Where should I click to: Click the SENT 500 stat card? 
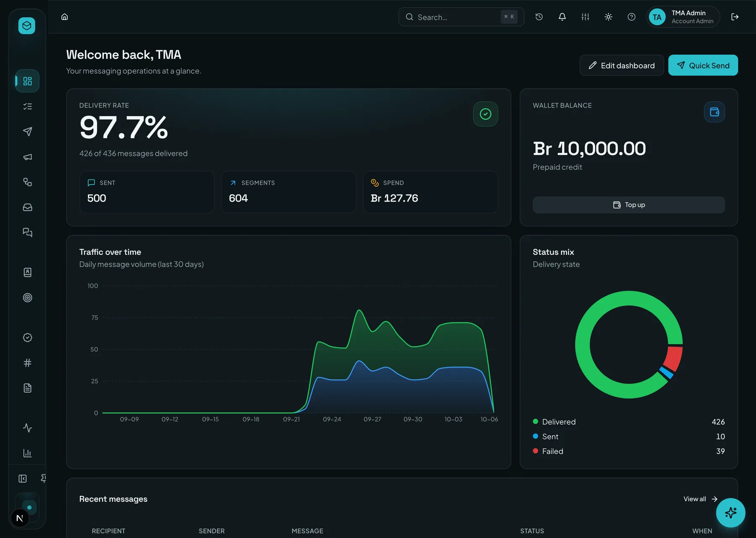click(147, 192)
